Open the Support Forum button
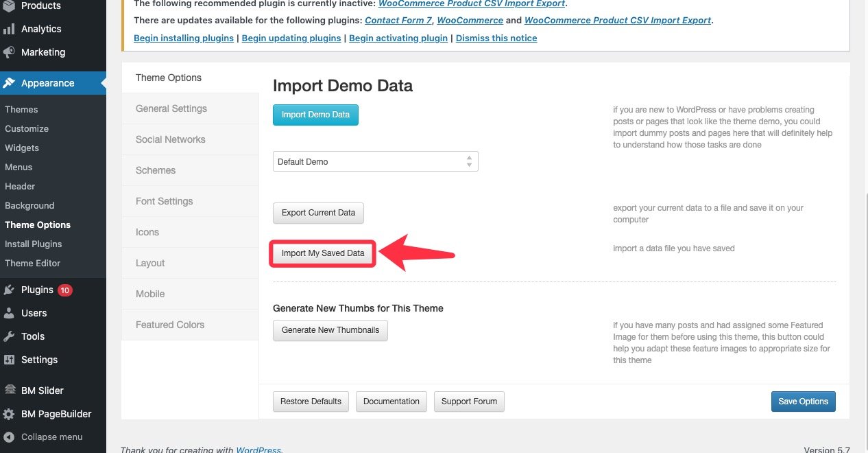868x453 pixels. (470, 402)
